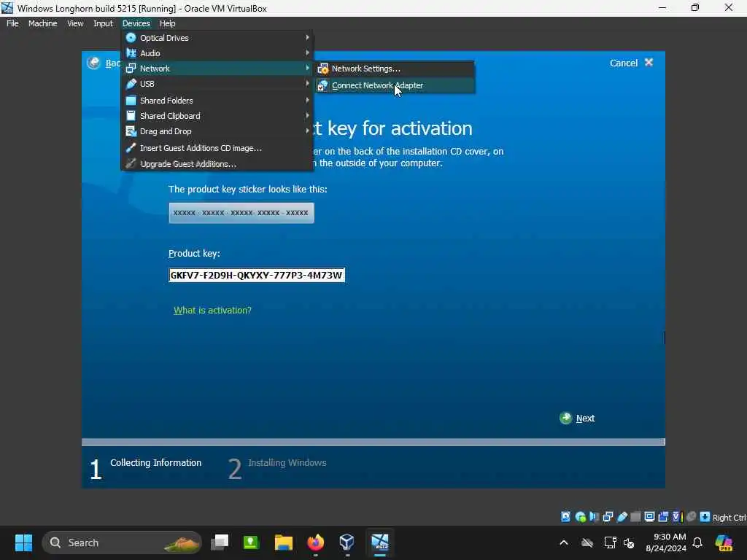Click the 9:30 AM clock in taskbar
The image size is (747, 560).
click(x=666, y=542)
